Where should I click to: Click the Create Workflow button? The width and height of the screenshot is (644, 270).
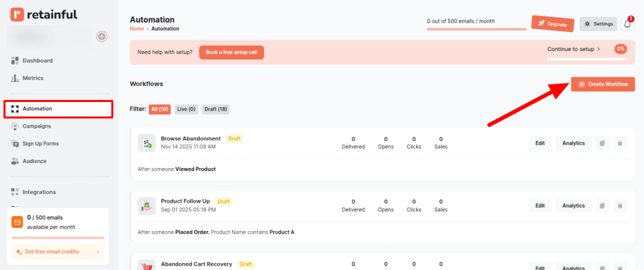(603, 84)
